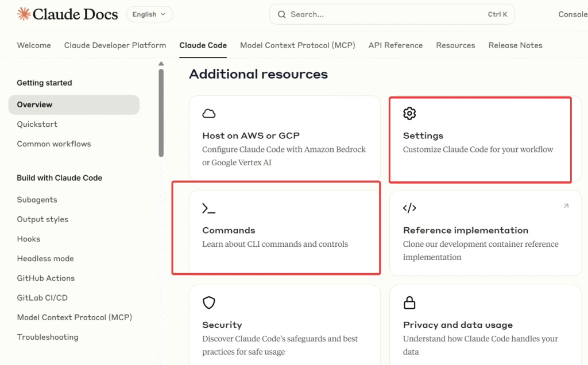Switch to the API Reference tab
588x365 pixels.
[395, 45]
